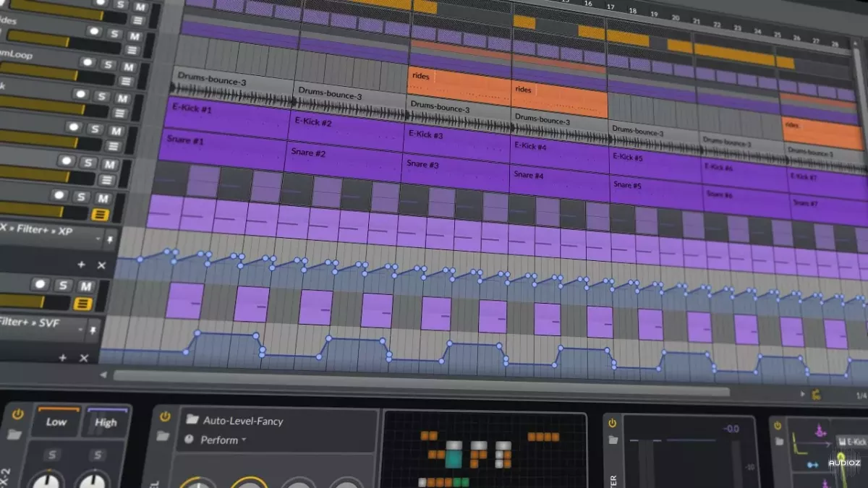
Task: Open folder icon on the E-Kick device
Action: coord(779,441)
